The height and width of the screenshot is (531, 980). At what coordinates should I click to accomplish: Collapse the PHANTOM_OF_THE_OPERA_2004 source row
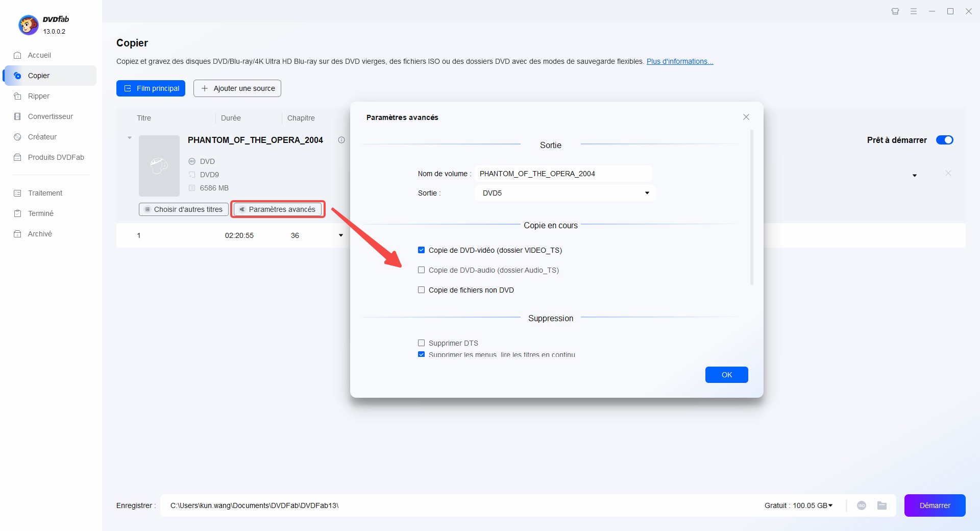130,138
